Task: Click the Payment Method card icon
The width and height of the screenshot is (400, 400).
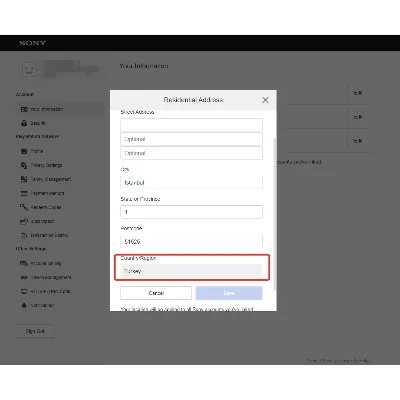Action: click(x=24, y=193)
